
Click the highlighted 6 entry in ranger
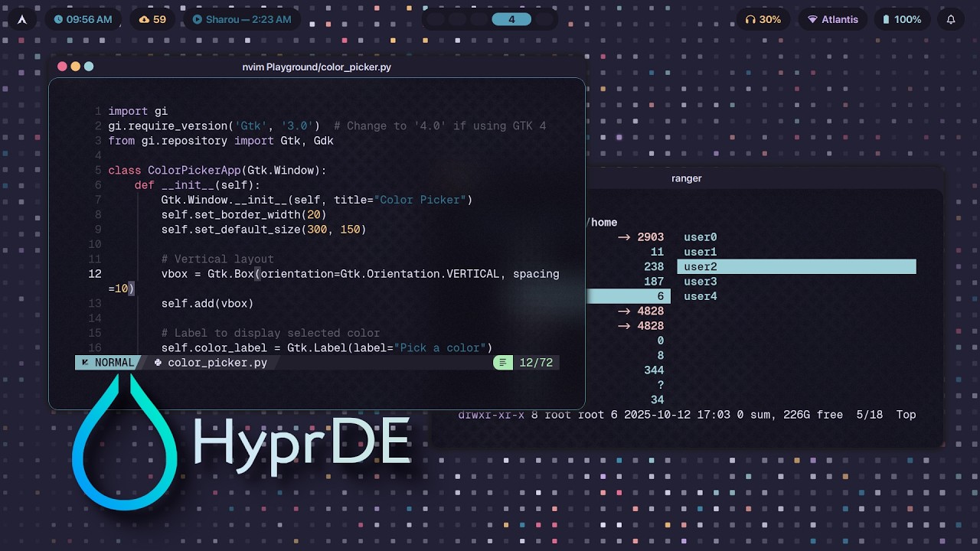(x=628, y=296)
